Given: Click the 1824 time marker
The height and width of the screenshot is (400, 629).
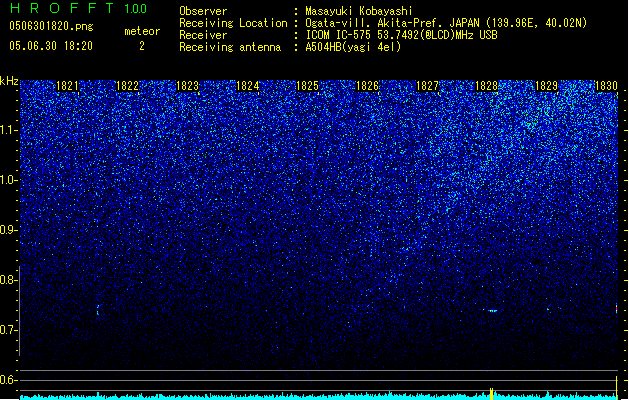Looking at the screenshot, I should [248, 86].
